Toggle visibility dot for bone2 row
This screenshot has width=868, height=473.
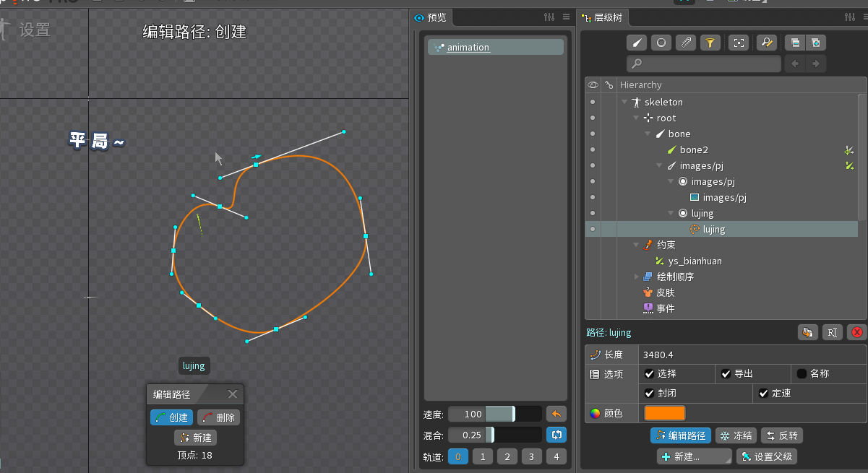pyautogui.click(x=593, y=149)
